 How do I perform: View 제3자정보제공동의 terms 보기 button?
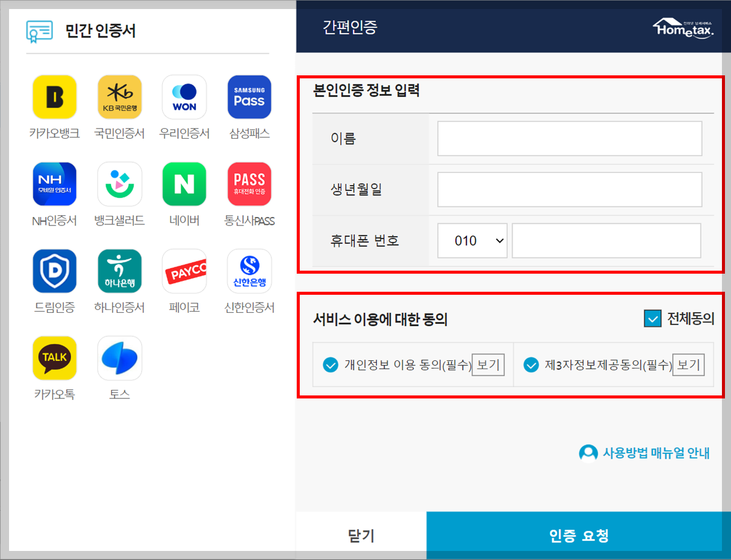[x=688, y=365]
